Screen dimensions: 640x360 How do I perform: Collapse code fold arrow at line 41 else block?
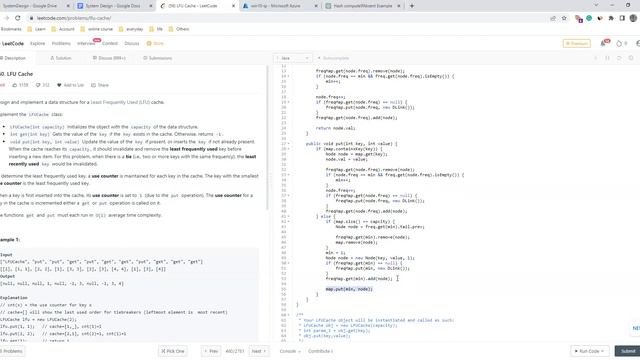coord(289,216)
